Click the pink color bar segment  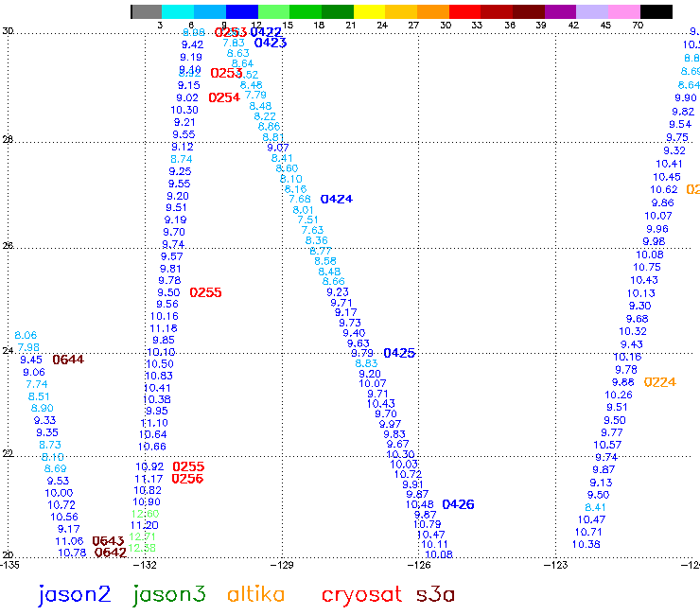[624, 11]
